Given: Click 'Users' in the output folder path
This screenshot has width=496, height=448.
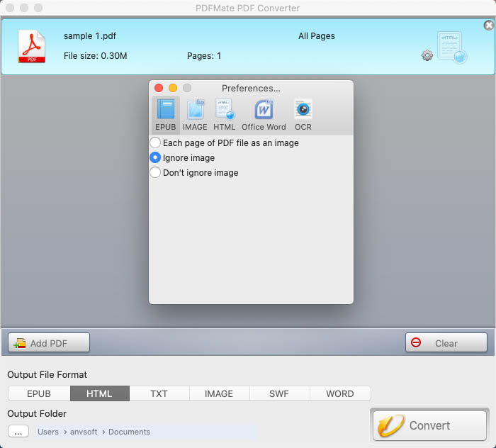Looking at the screenshot, I should point(48,432).
